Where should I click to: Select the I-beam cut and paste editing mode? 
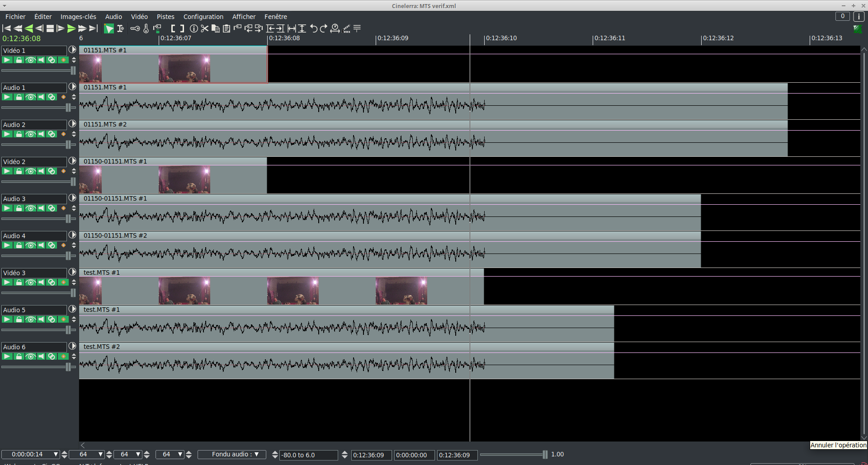[120, 28]
